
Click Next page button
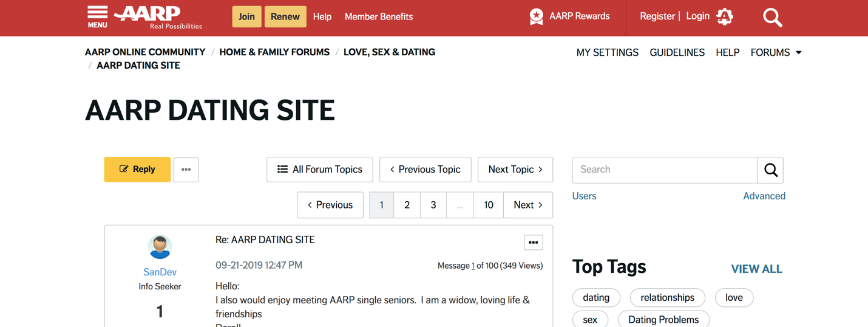(x=528, y=205)
